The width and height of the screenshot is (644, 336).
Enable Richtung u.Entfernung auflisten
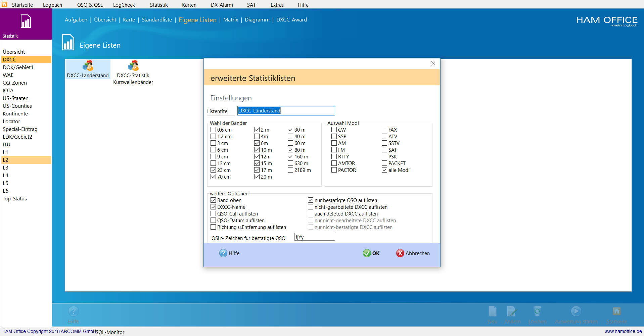coord(213,227)
